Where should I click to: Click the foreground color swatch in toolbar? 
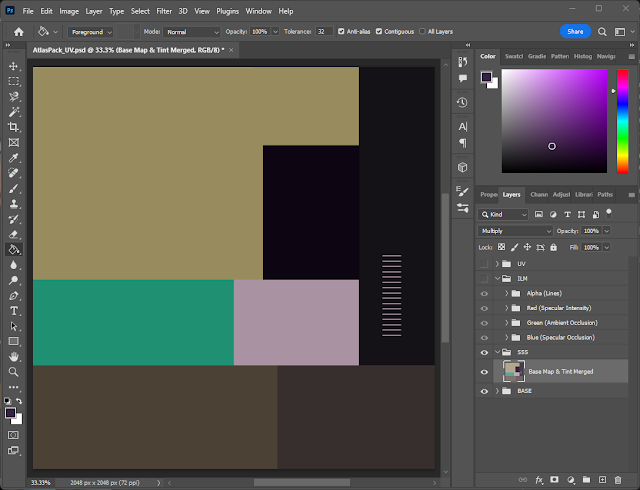10,412
